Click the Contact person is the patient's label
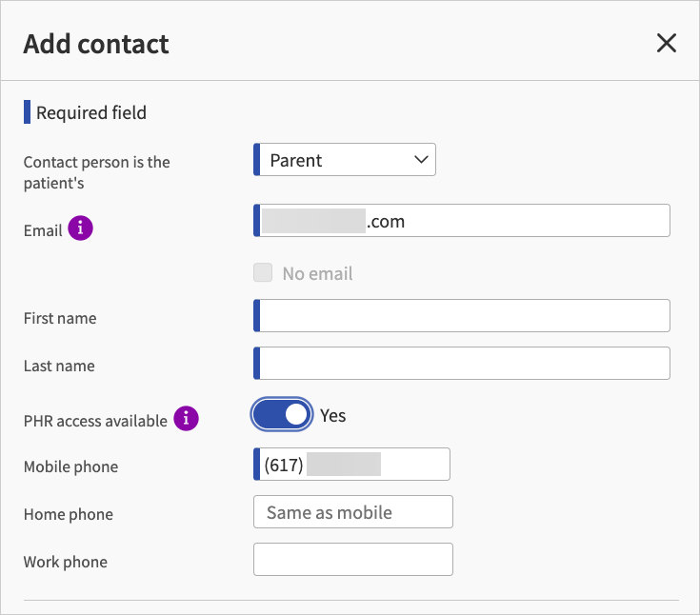This screenshot has height=615, width=700. (96, 171)
